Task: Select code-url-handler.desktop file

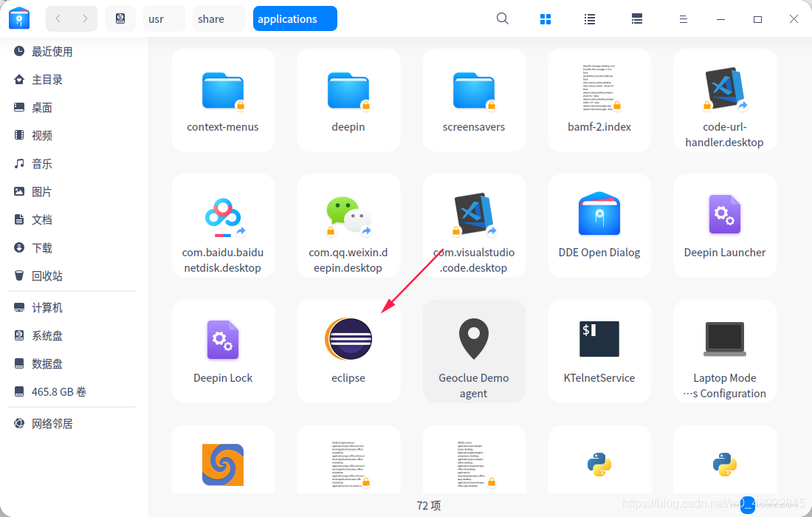Action: (x=724, y=100)
